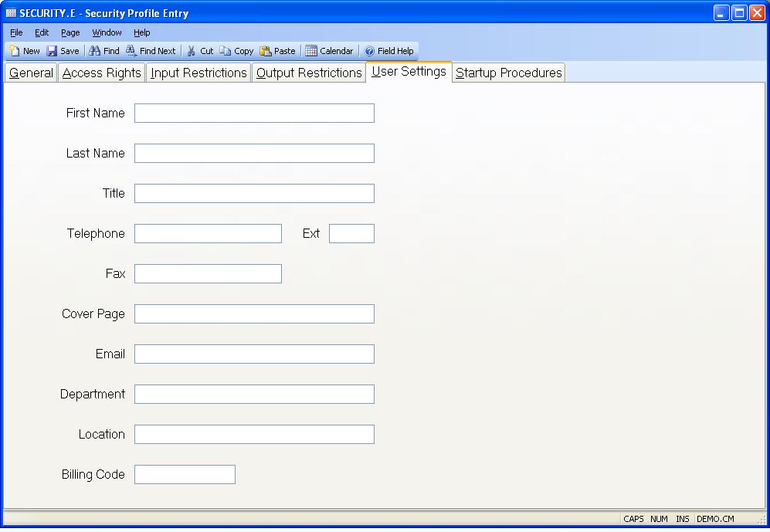This screenshot has width=770, height=532.
Task: Click the Cover Page field
Action: pyautogui.click(x=254, y=314)
